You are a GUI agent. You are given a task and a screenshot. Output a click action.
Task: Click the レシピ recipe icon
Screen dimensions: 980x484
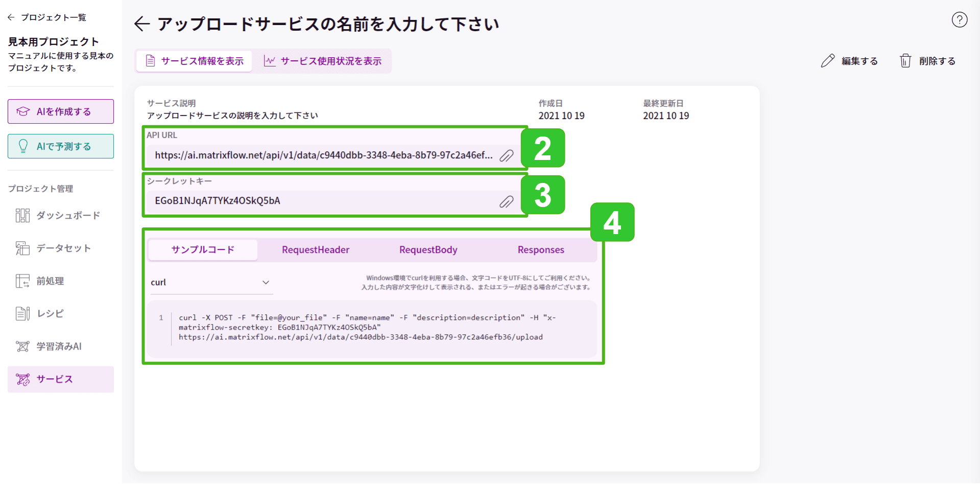pyautogui.click(x=22, y=314)
